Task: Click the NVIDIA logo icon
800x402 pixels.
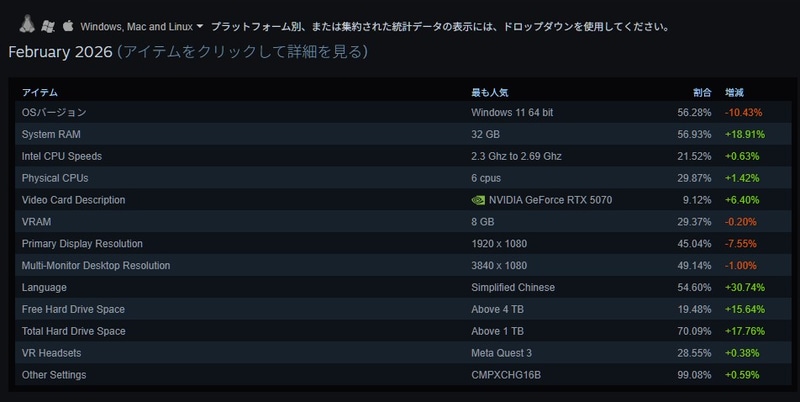Action: (478, 200)
